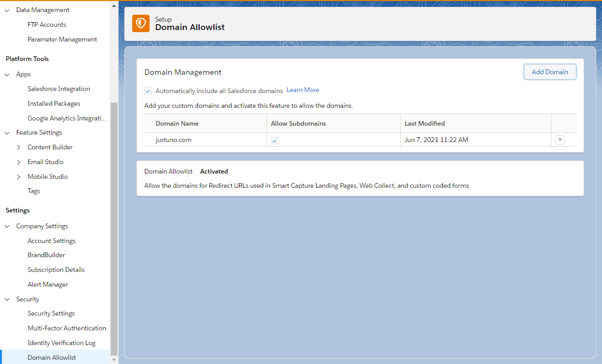Click the sidebar scroll down arrow
The image size is (602, 364).
[114, 360]
